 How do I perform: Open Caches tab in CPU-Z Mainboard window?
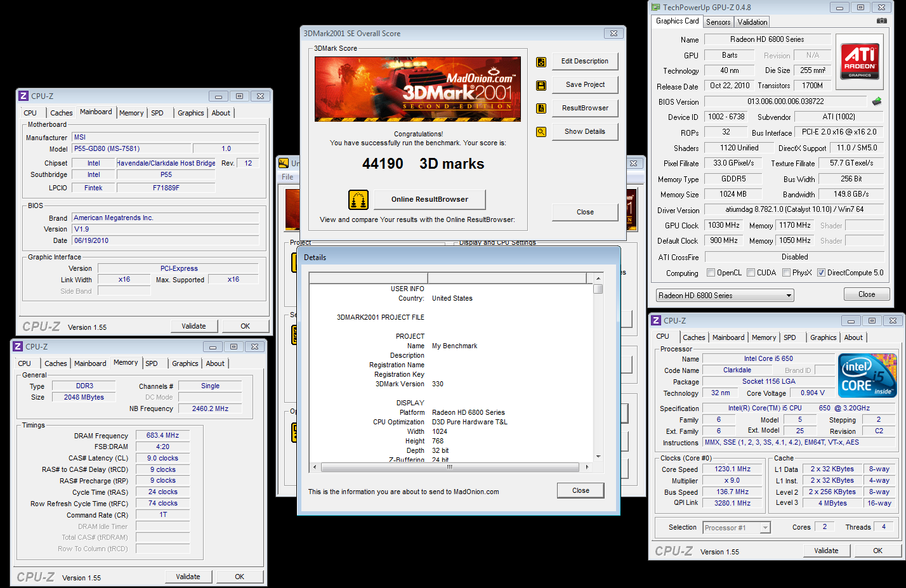pos(62,113)
